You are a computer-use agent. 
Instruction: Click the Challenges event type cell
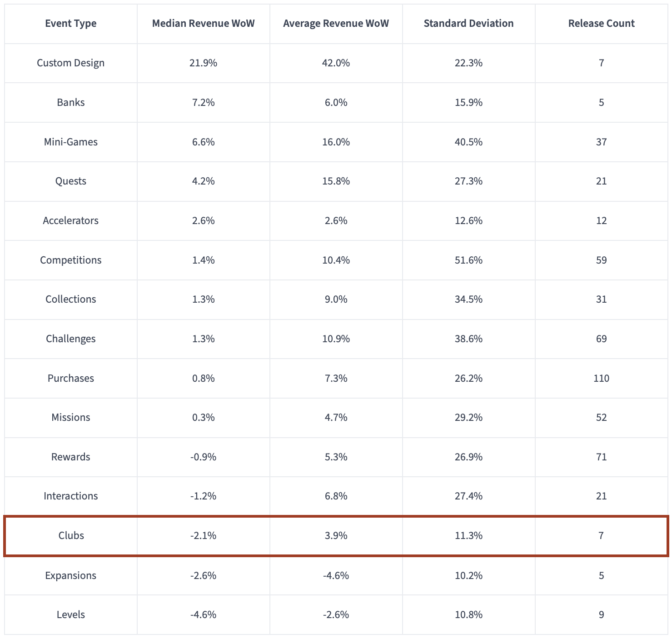[x=71, y=339]
